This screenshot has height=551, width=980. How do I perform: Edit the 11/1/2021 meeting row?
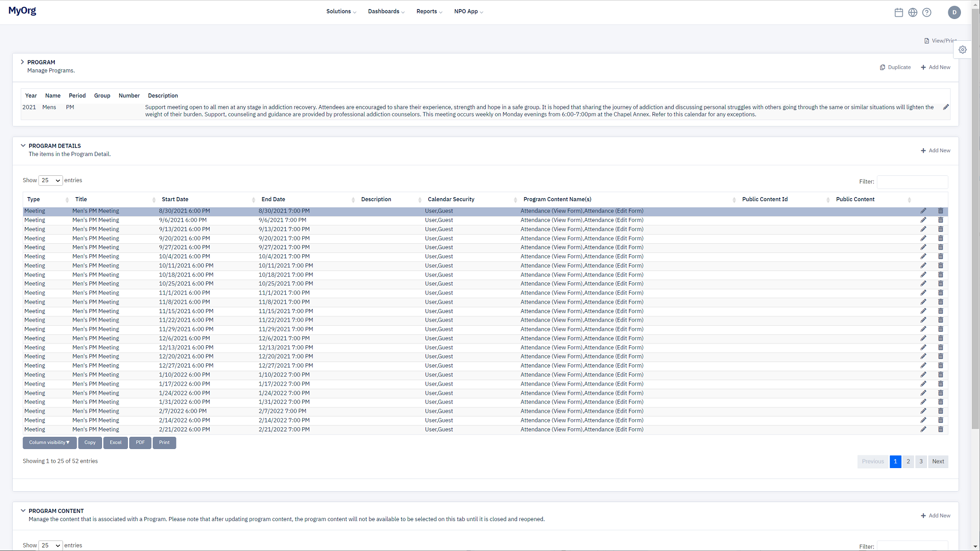pos(923,293)
